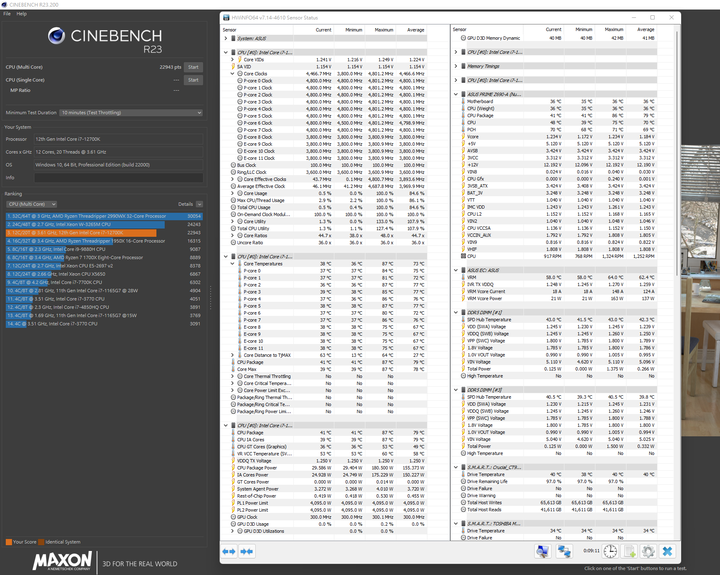
Task: Select the orange 12th Gen Intel Core i7-12700K ranking row
Action: [x=104, y=232]
